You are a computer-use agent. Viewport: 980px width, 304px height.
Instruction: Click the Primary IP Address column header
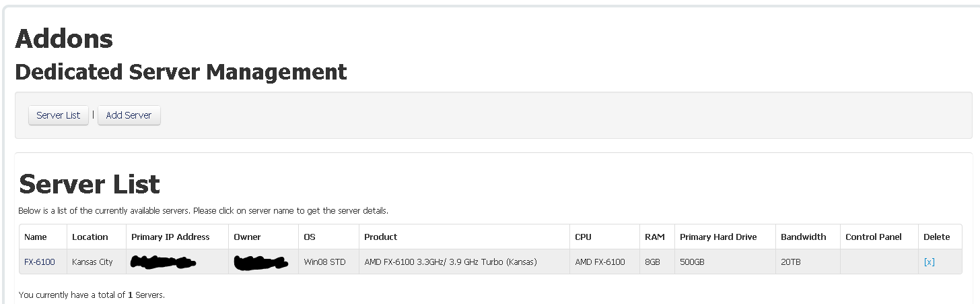click(x=170, y=237)
